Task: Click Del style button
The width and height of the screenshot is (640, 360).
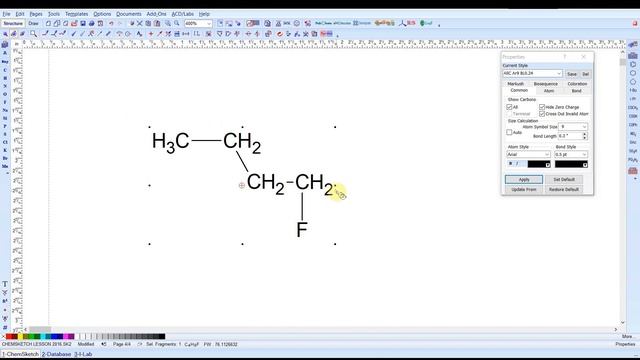Action: coord(585,74)
